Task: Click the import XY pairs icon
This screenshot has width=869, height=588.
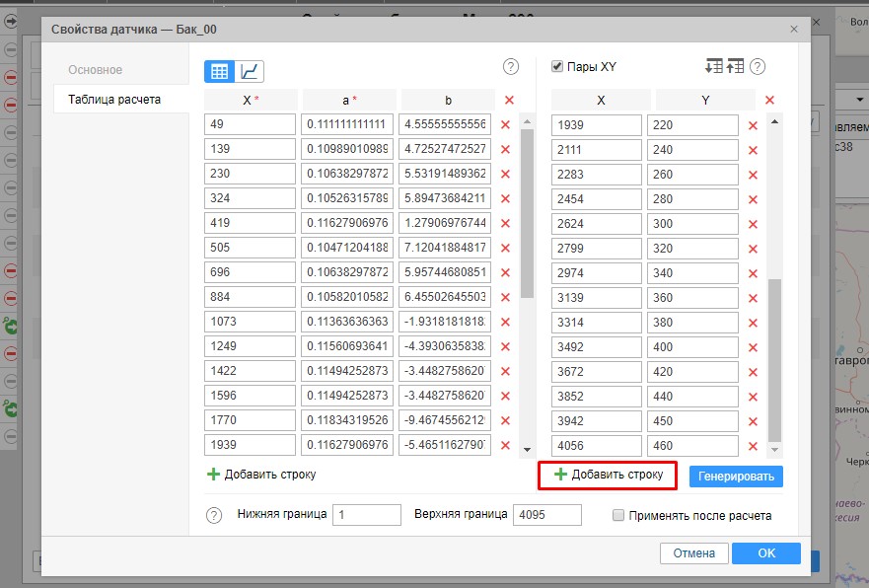Action: pyautogui.click(x=713, y=67)
